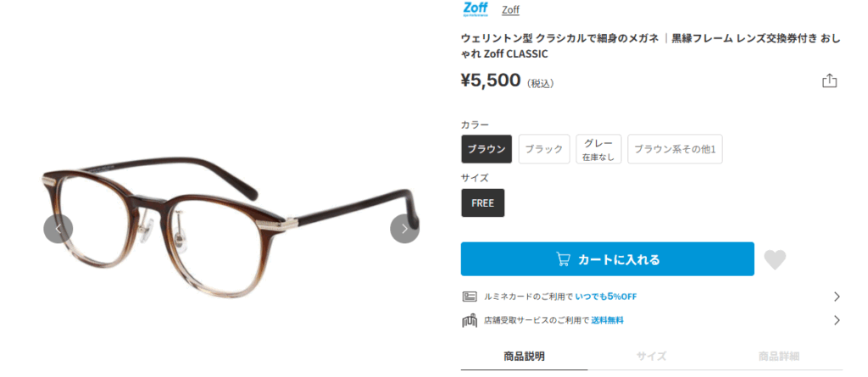Click the Zoff brand logo

point(475,9)
